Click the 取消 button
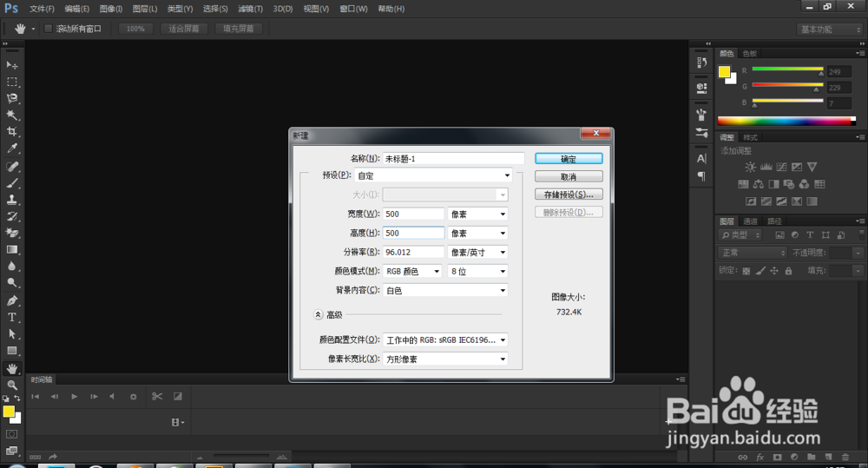This screenshot has width=868, height=468. [x=569, y=176]
